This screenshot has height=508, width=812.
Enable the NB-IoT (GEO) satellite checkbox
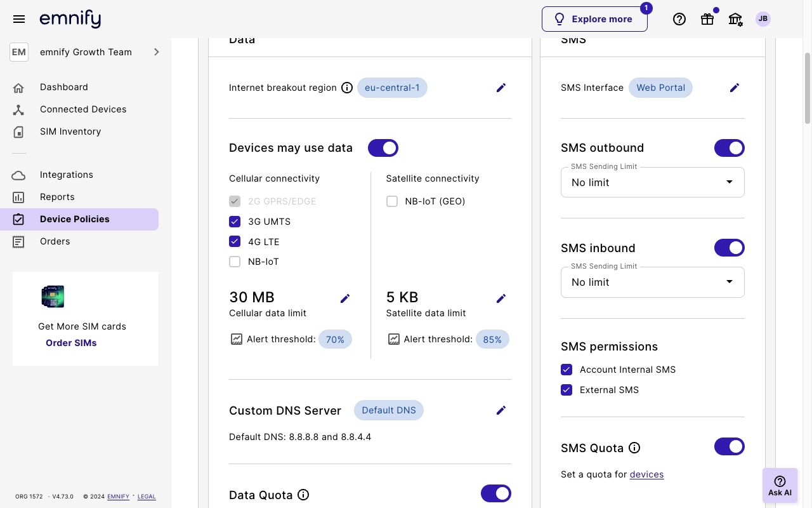392,201
